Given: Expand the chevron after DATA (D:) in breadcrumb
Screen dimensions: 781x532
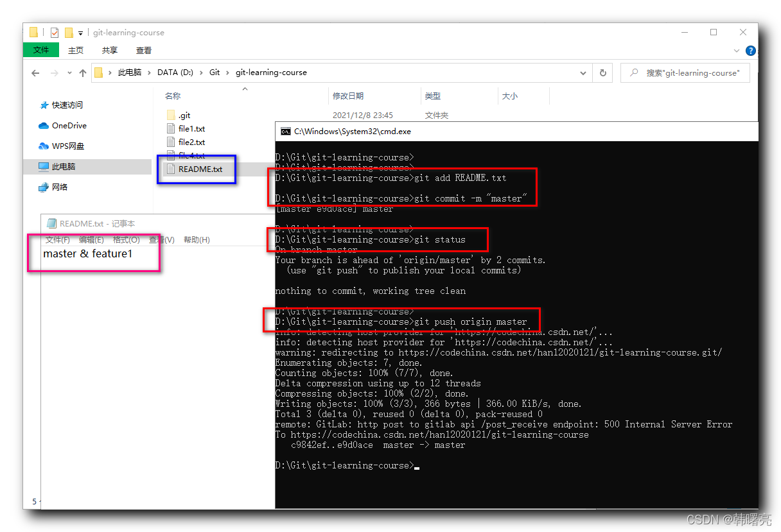Looking at the screenshot, I should click(201, 73).
